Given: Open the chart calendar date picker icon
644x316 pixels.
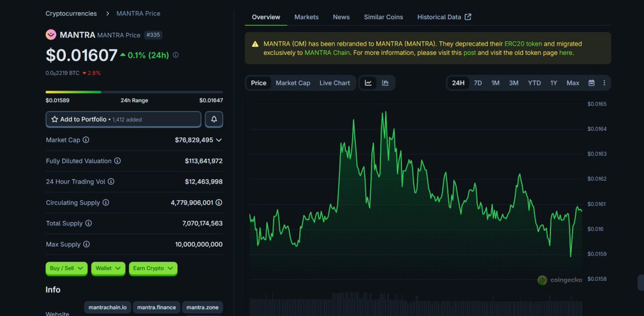Looking at the screenshot, I should point(591,83).
